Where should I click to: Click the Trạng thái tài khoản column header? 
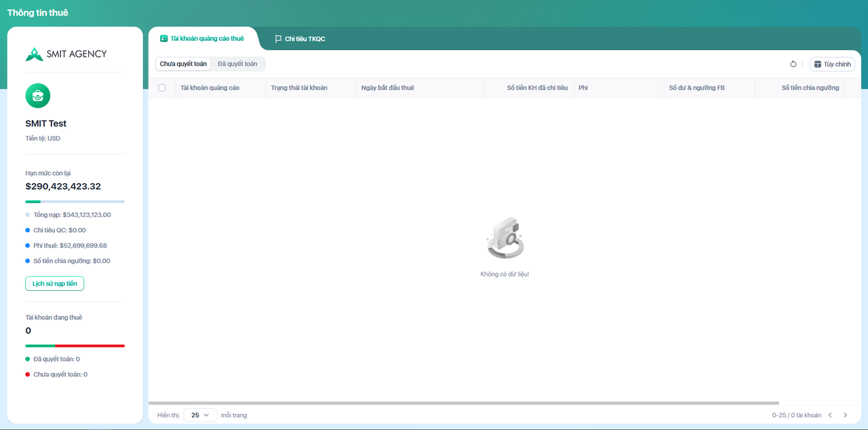point(299,87)
